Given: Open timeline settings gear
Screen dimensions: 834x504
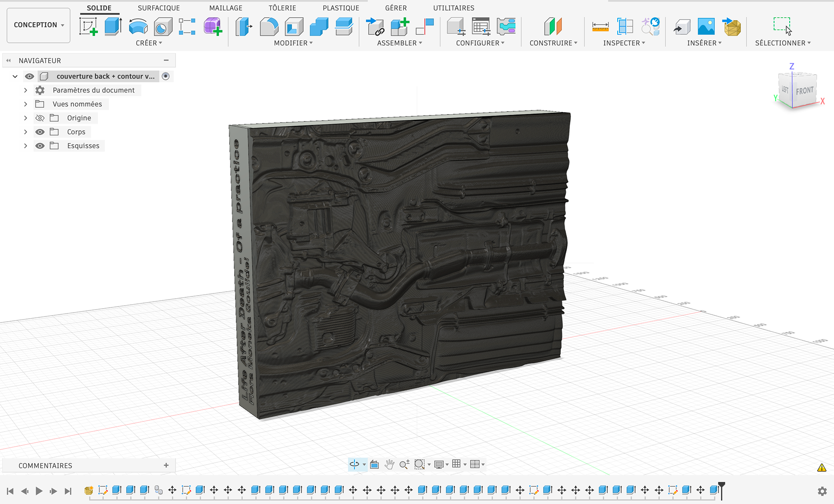Looking at the screenshot, I should pos(822,491).
